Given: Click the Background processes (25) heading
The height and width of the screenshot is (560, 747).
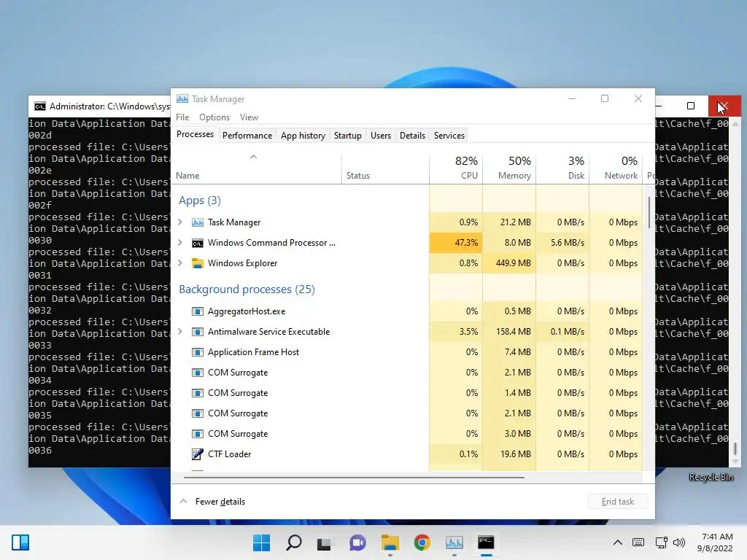Looking at the screenshot, I should pyautogui.click(x=247, y=289).
